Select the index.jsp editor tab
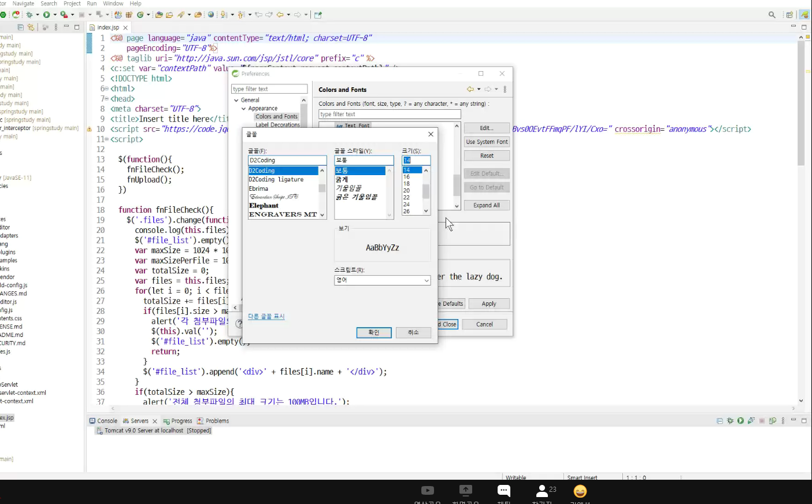 click(x=108, y=27)
